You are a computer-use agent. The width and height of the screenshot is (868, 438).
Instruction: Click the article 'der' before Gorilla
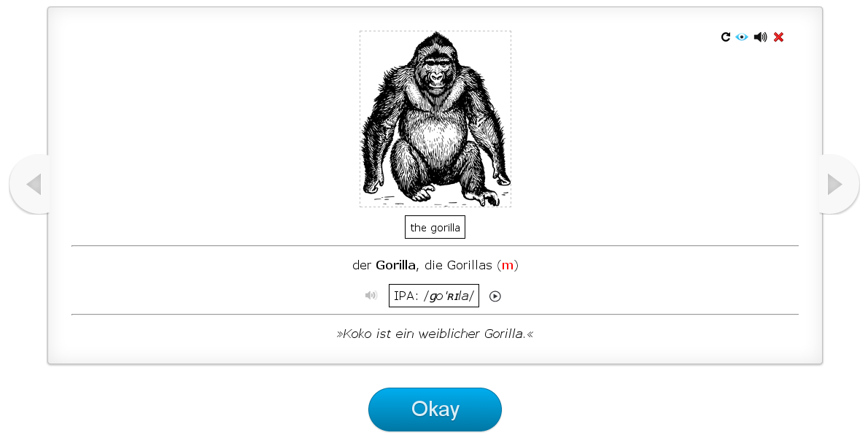pyautogui.click(x=362, y=265)
